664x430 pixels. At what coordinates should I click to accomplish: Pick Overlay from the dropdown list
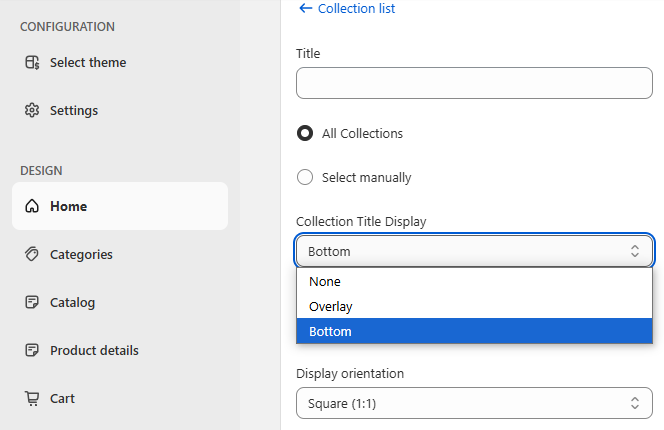[474, 306]
